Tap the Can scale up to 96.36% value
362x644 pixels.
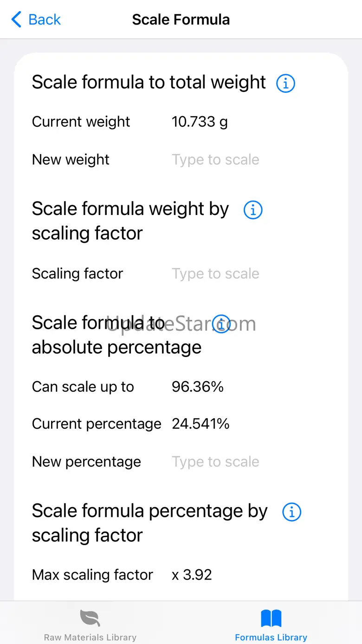coord(198,387)
